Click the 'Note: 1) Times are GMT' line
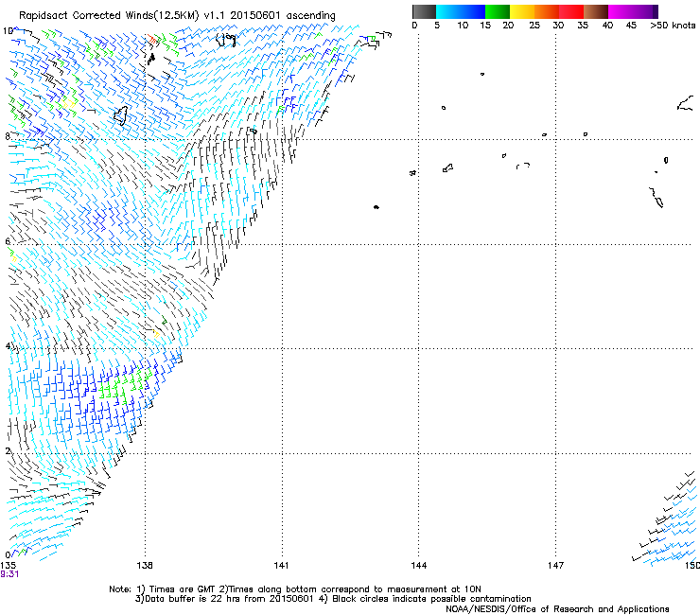The image size is (700, 615). tap(295, 589)
